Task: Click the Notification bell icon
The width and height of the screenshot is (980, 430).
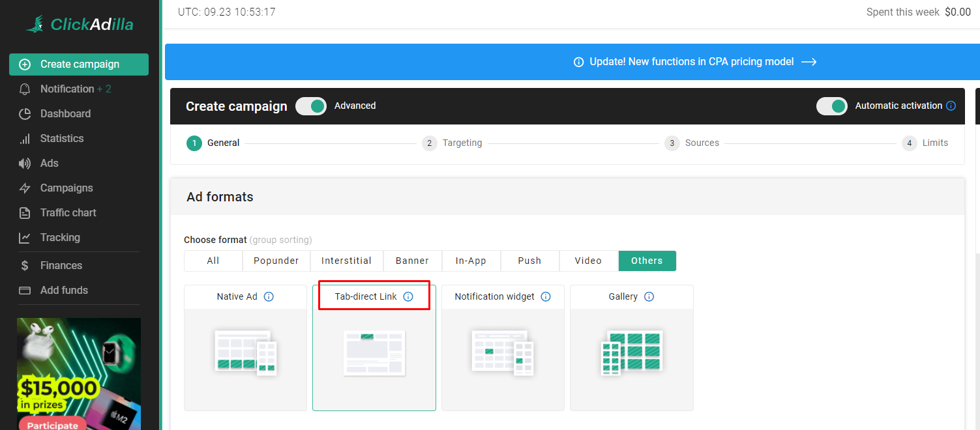Action: [24, 89]
